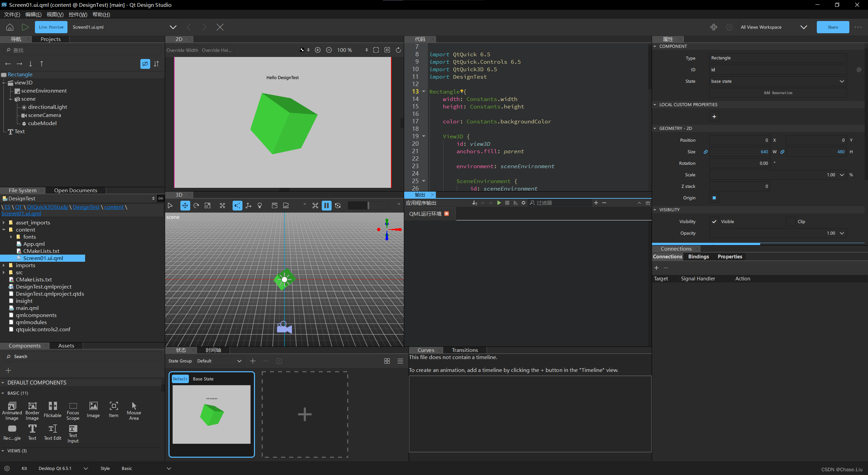The height and width of the screenshot is (475, 868).
Task: Switch to Transitions tab in animation panel
Action: 465,350
